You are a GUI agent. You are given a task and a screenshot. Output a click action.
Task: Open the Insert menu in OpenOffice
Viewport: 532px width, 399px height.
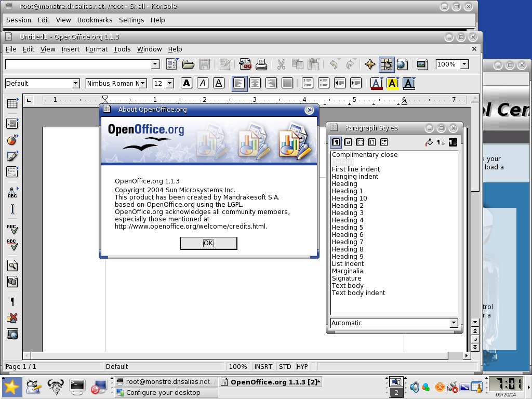(x=71, y=49)
